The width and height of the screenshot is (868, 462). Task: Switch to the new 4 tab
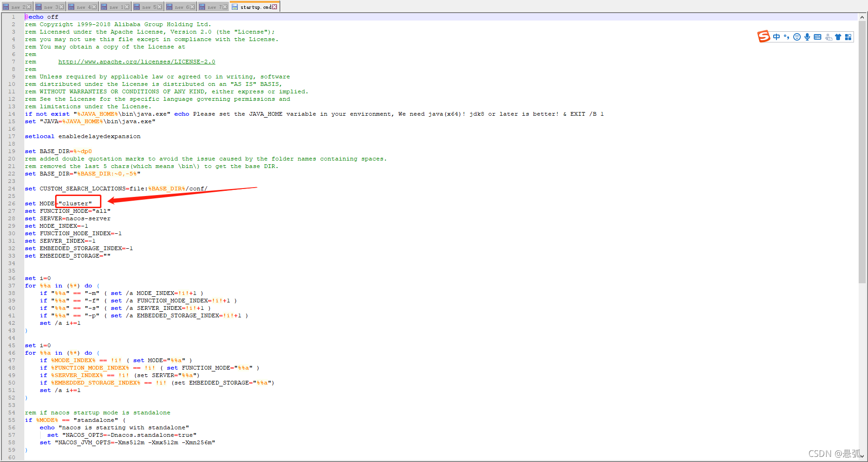(82, 7)
